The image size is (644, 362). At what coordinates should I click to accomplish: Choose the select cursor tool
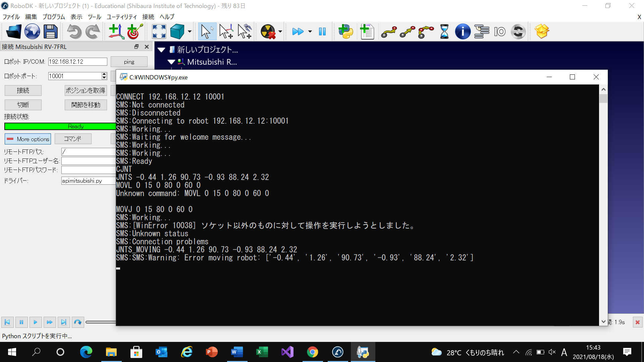(207, 32)
